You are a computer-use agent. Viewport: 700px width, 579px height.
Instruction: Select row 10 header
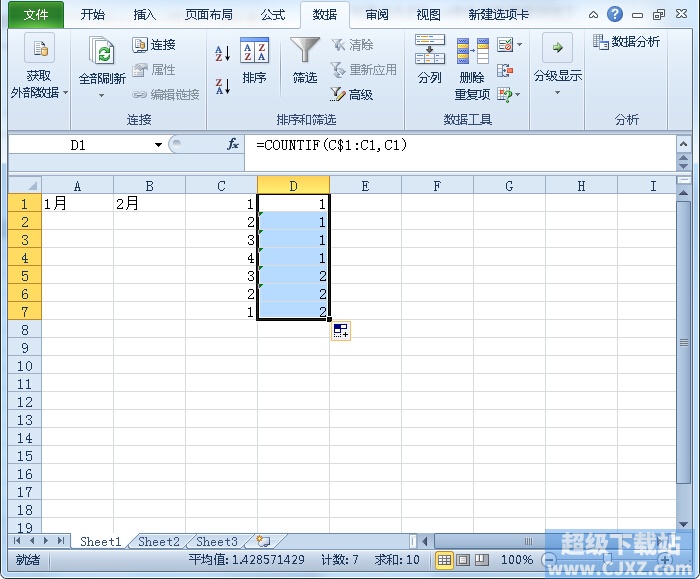[25, 366]
